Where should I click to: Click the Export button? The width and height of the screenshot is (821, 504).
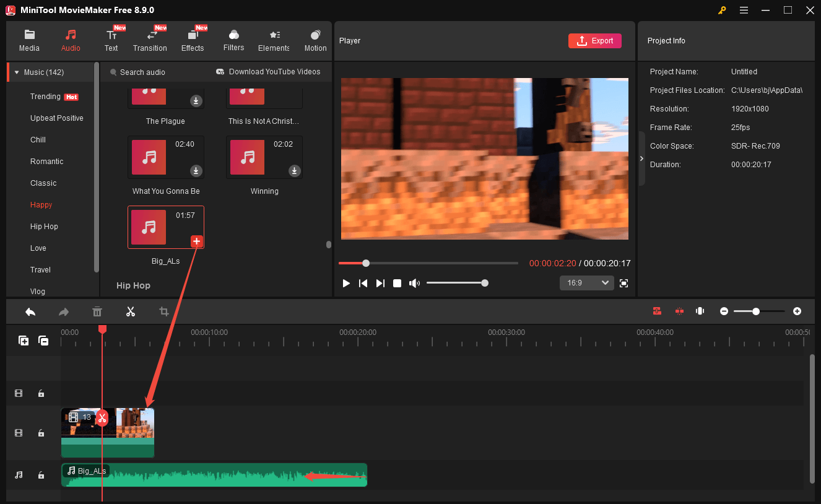coord(594,41)
